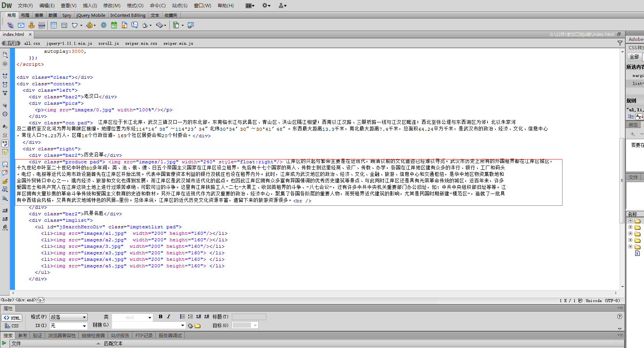This screenshot has height=348, width=644.
Task: Insert an Email Link using the envelope icon
Action: click(21, 25)
